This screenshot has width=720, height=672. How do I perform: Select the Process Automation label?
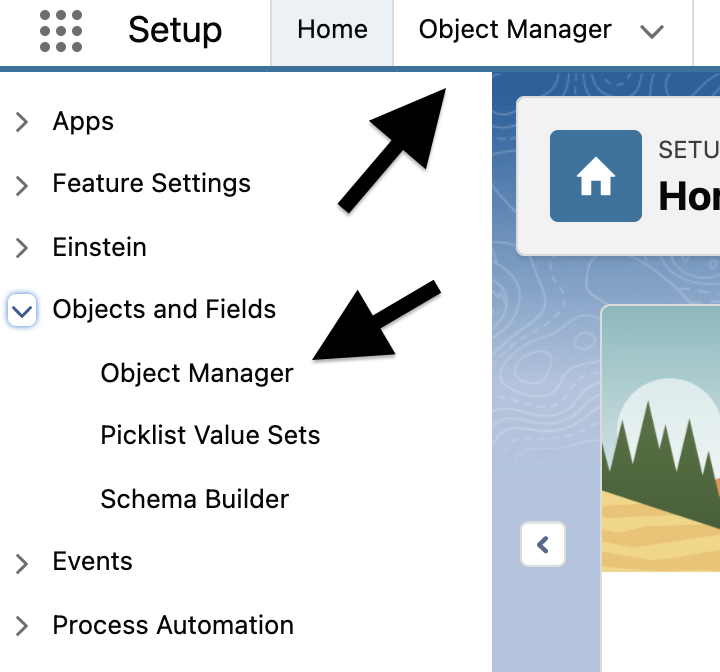point(173,625)
